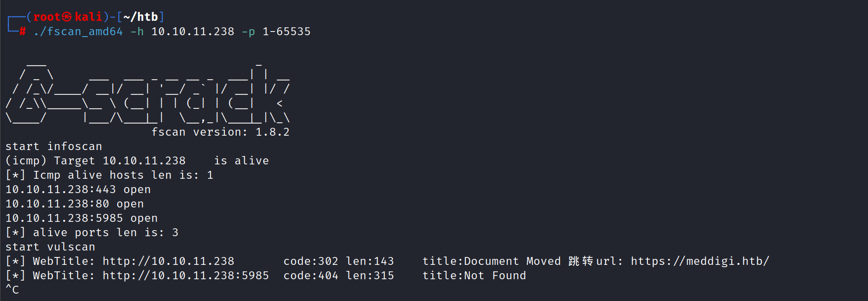
Task: Click the ./fscan_amd64 command text
Action: (78, 31)
